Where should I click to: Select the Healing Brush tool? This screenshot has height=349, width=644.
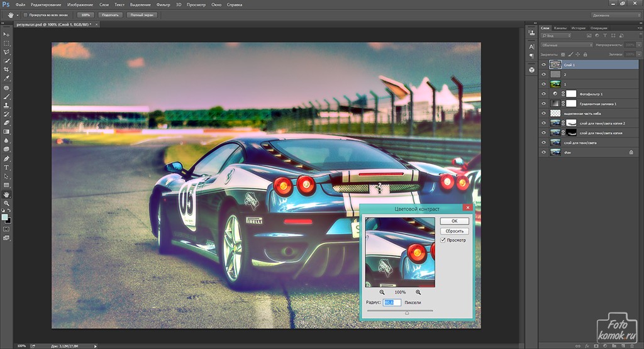coord(6,88)
